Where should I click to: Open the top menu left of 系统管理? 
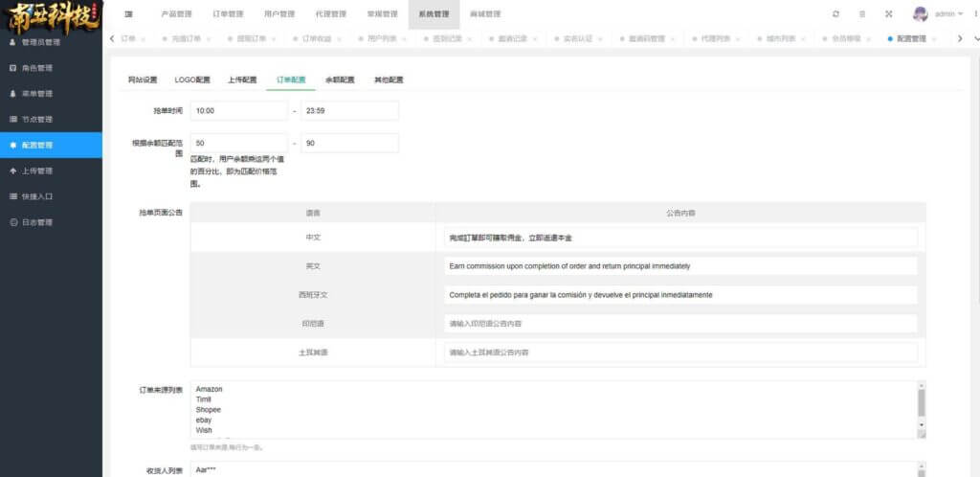tap(383, 13)
